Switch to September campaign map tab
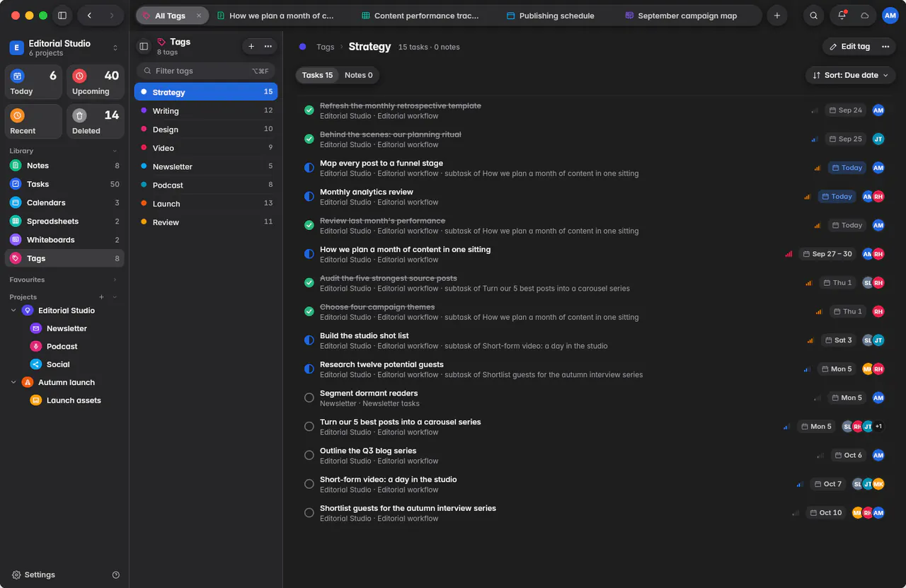906x588 pixels. click(681, 16)
